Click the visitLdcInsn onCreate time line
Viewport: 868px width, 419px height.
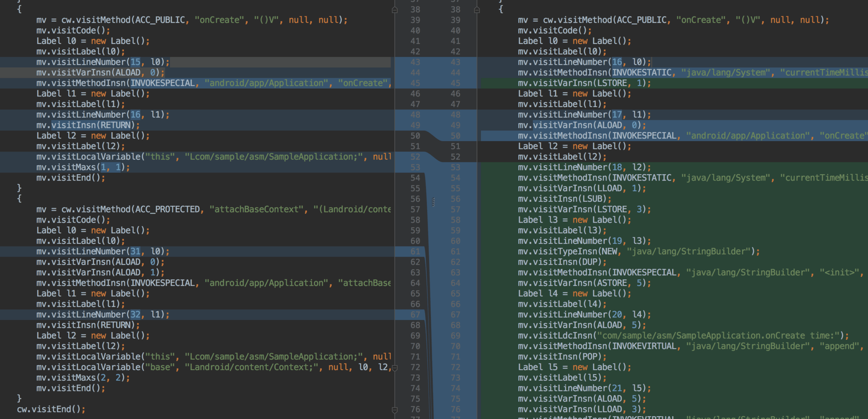pos(683,336)
